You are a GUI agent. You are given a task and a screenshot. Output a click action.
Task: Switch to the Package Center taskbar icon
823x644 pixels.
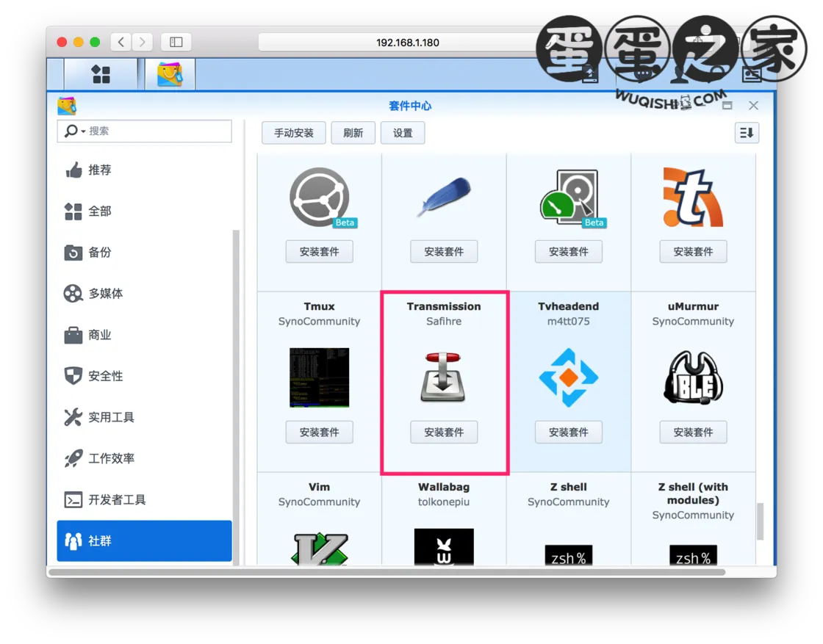click(170, 74)
